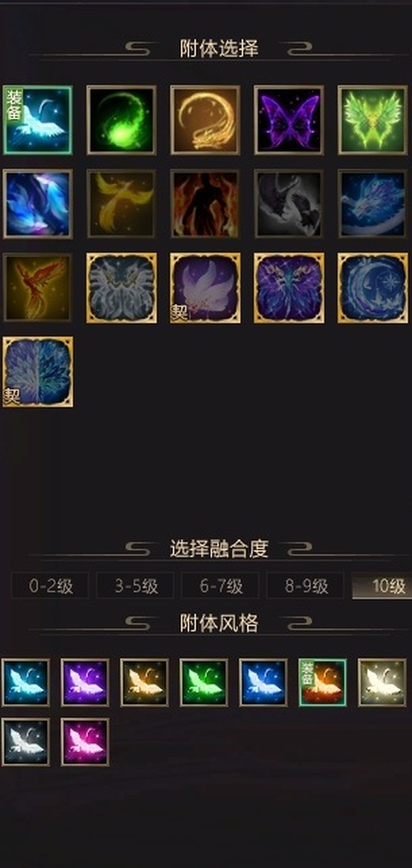Choose the peacock feather attachment marked 契
The width and height of the screenshot is (412, 868).
coord(38,372)
